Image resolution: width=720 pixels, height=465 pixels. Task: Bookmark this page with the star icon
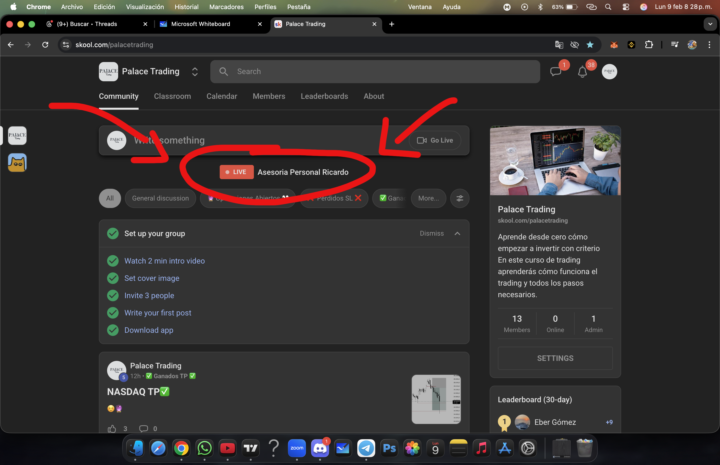[589, 45]
